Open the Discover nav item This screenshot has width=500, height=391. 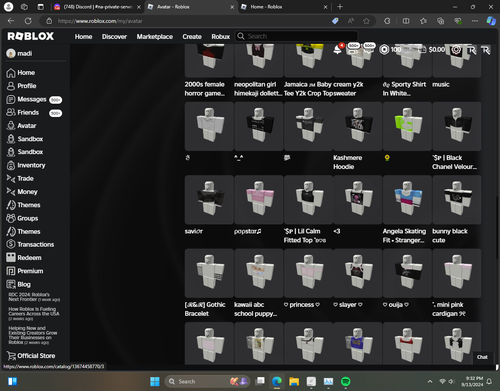pyautogui.click(x=114, y=36)
